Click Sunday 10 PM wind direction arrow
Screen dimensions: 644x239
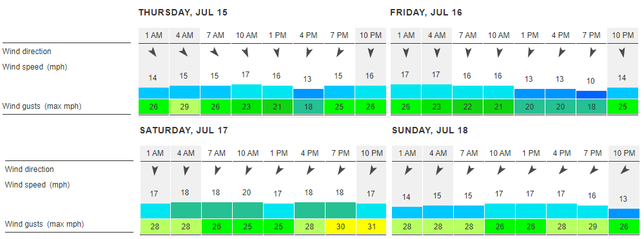624,169
